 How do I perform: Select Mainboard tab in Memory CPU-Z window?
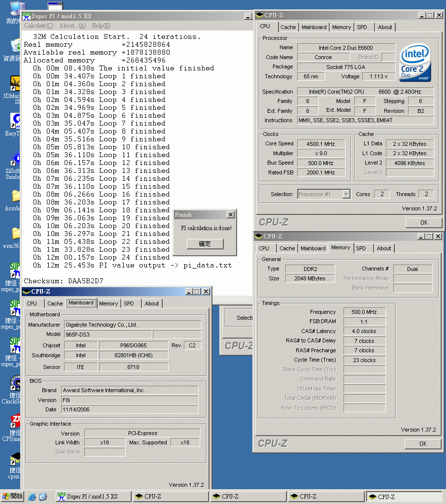313,248
